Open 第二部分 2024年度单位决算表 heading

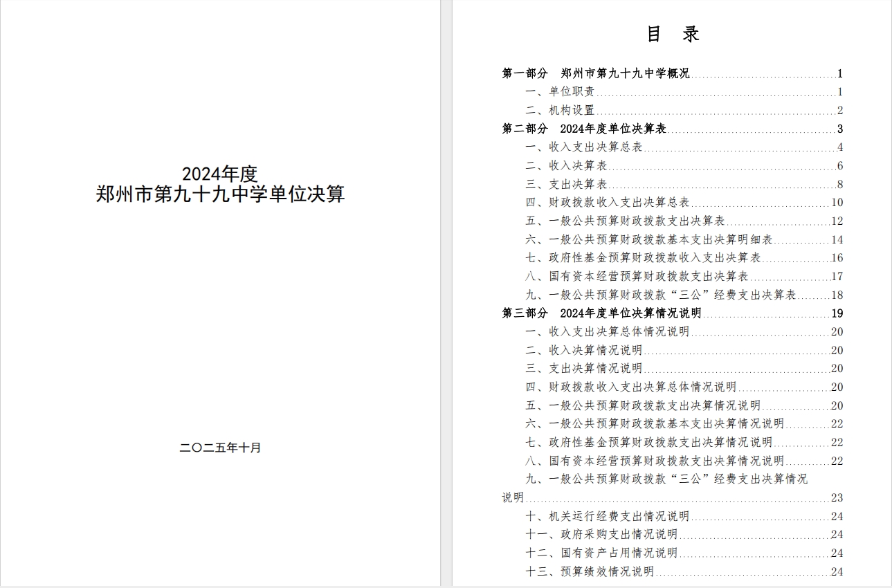tap(584, 129)
